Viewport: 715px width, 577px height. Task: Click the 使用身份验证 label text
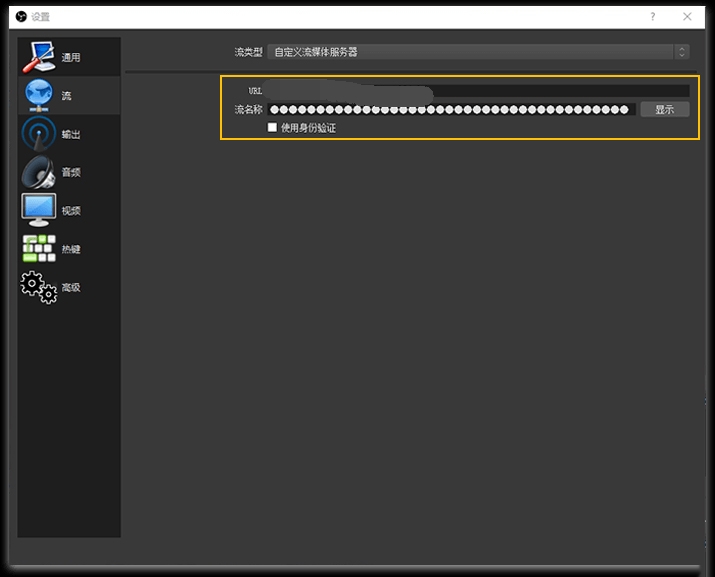coord(308,128)
